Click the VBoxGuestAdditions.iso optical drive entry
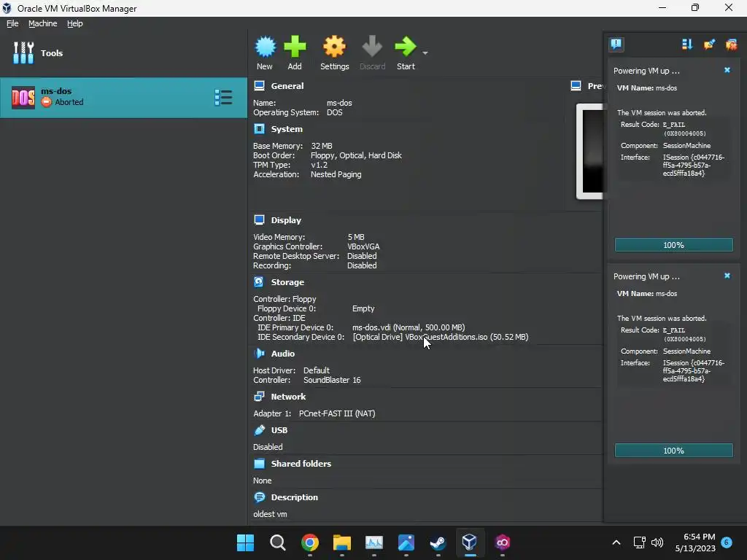The height and width of the screenshot is (560, 747). pyautogui.click(x=440, y=337)
